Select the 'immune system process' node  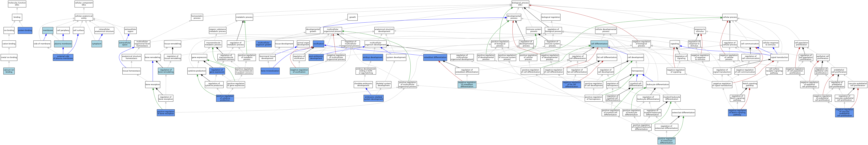[x=534, y=30]
